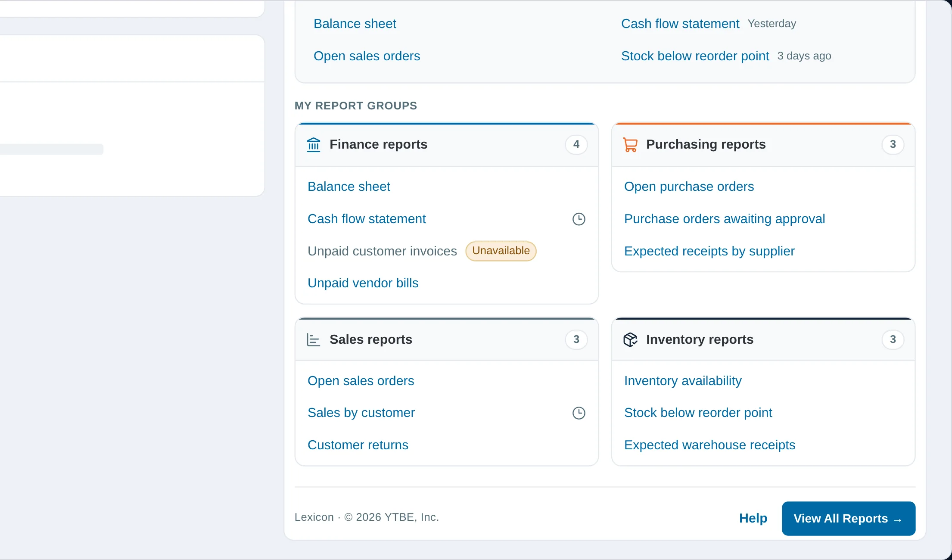Open Cash flow statement in Finance reports

click(x=367, y=219)
